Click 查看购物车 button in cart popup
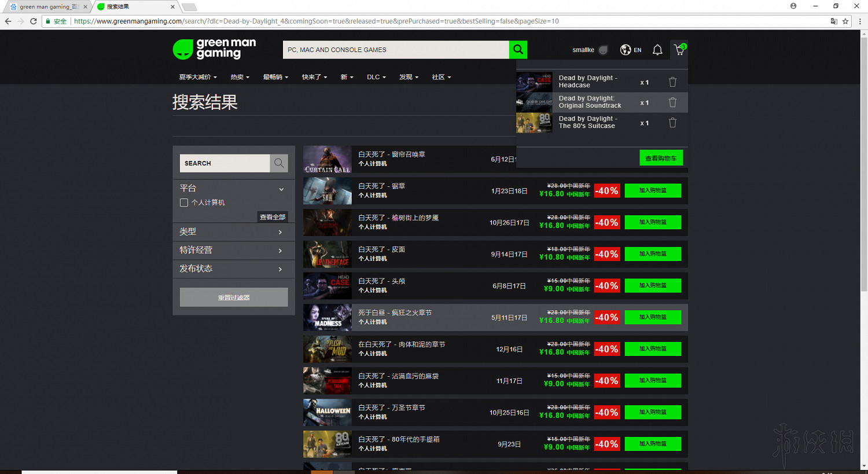The width and height of the screenshot is (868, 474). 661,158
